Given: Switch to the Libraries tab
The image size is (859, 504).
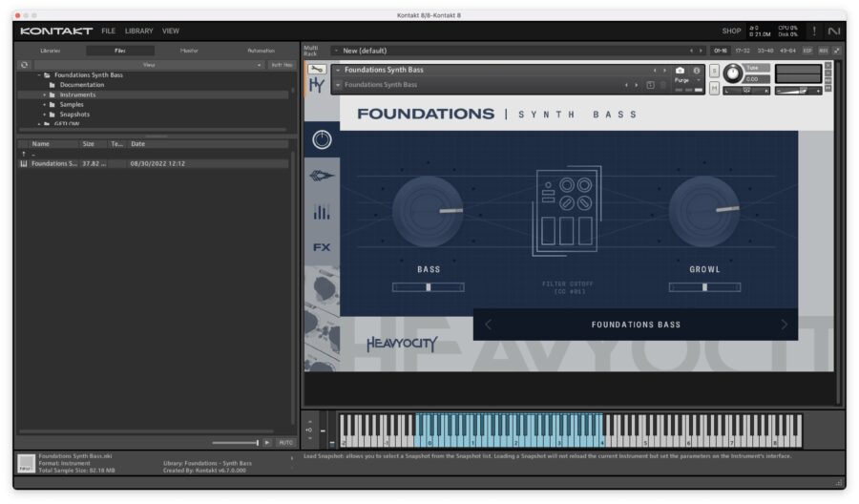Looking at the screenshot, I should pyautogui.click(x=51, y=51).
